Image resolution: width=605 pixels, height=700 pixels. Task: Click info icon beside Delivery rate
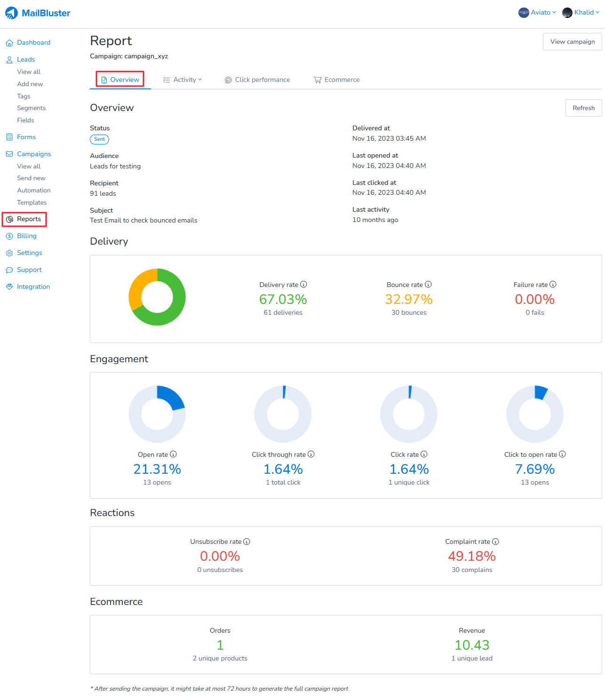coord(303,284)
